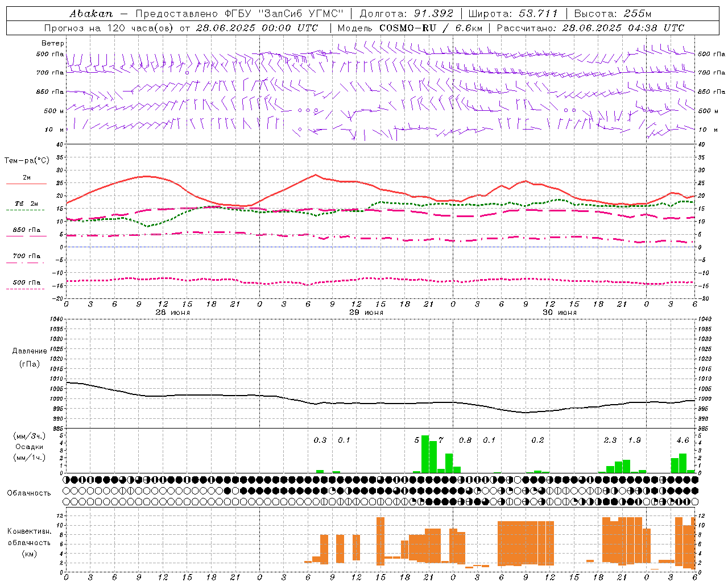Click the "29 июня" date label

pos(366,313)
